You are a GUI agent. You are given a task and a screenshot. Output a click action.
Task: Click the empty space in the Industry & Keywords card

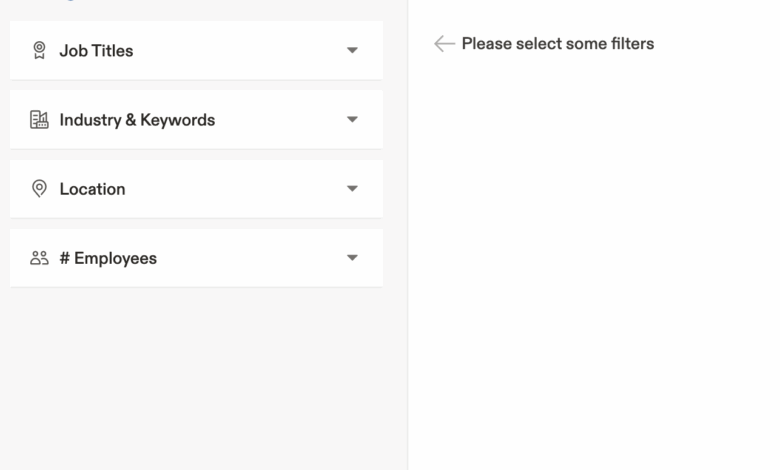click(280, 120)
